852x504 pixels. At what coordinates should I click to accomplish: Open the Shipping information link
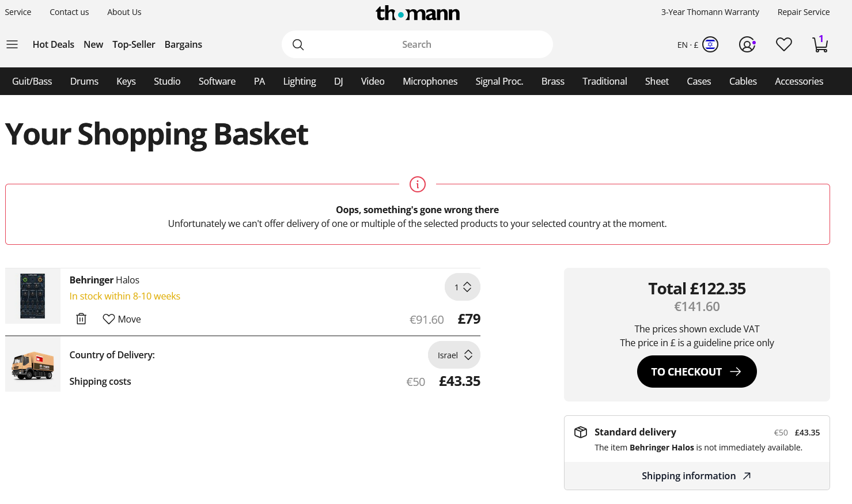click(x=696, y=476)
